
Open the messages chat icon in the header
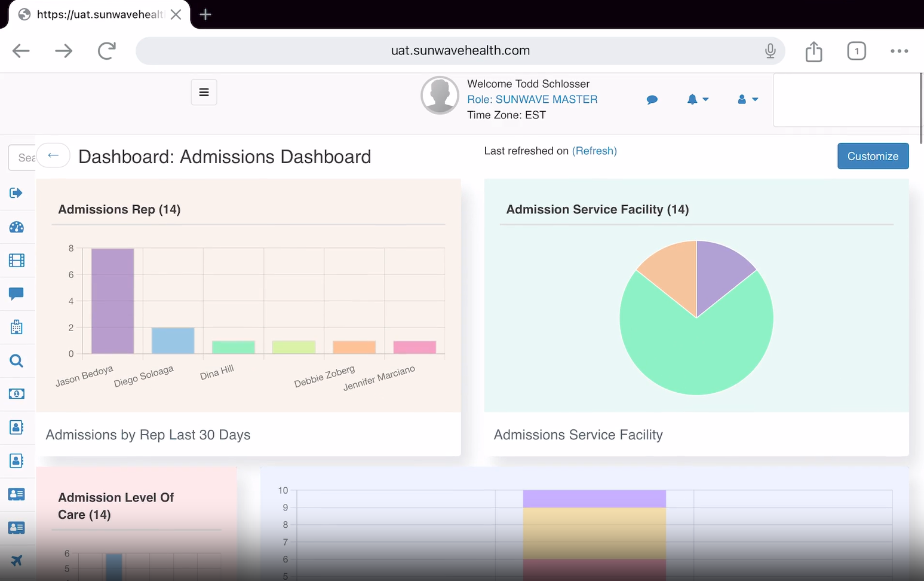click(652, 99)
